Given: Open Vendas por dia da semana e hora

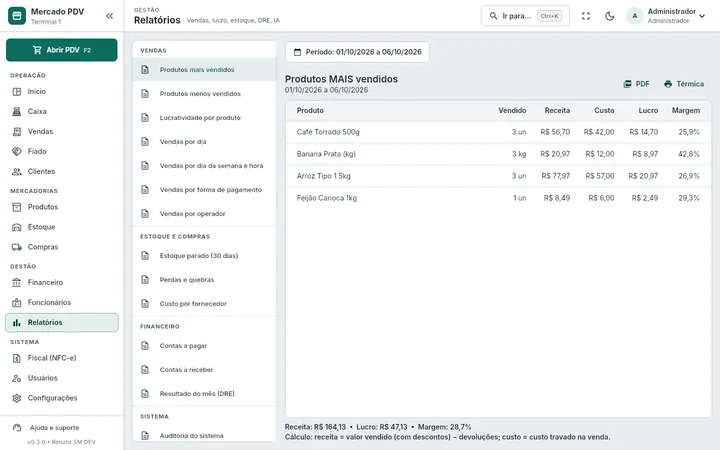Looking at the screenshot, I should pos(204,166).
